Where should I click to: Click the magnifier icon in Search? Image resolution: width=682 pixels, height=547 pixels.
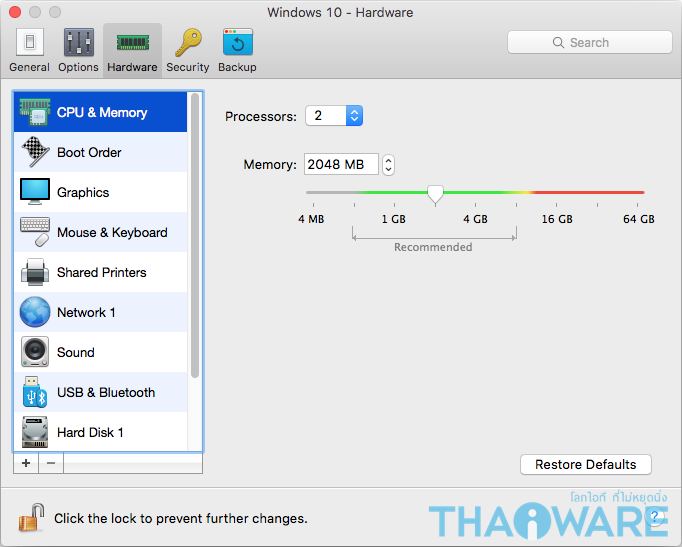click(558, 42)
